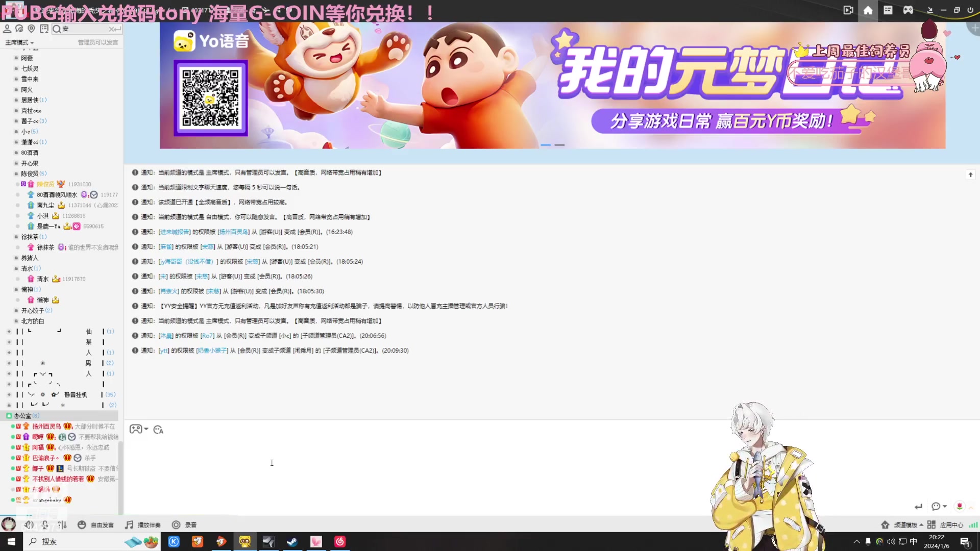Open the announcement board icon above channel list
The width and height of the screenshot is (980, 551).
44,29
